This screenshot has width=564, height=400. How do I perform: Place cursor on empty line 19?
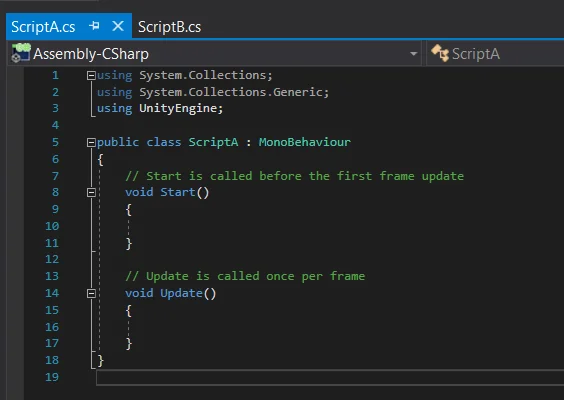pos(330,377)
